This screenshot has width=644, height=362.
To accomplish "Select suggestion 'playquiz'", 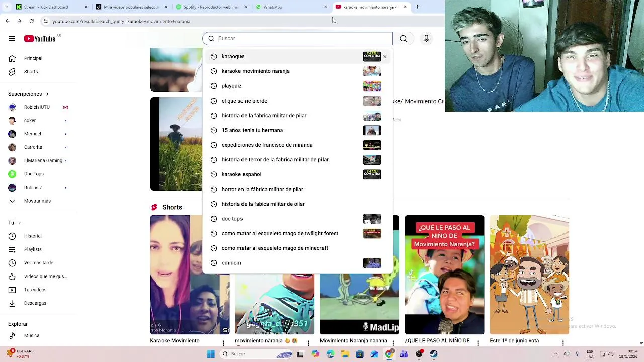I will [297, 86].
